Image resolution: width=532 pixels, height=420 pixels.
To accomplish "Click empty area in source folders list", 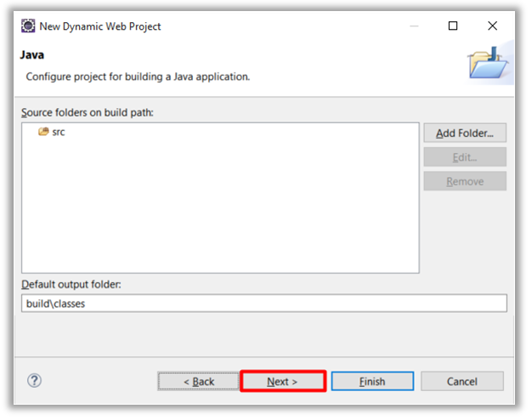I will coord(221,213).
